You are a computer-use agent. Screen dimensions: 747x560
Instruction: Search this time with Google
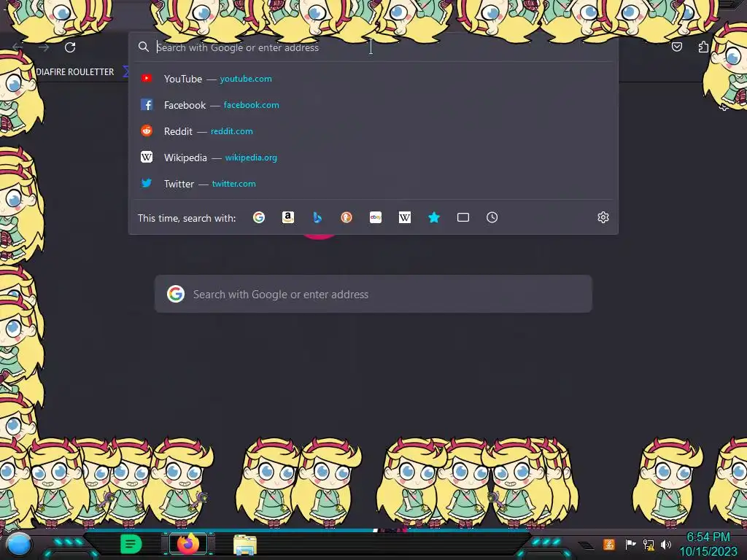259,217
